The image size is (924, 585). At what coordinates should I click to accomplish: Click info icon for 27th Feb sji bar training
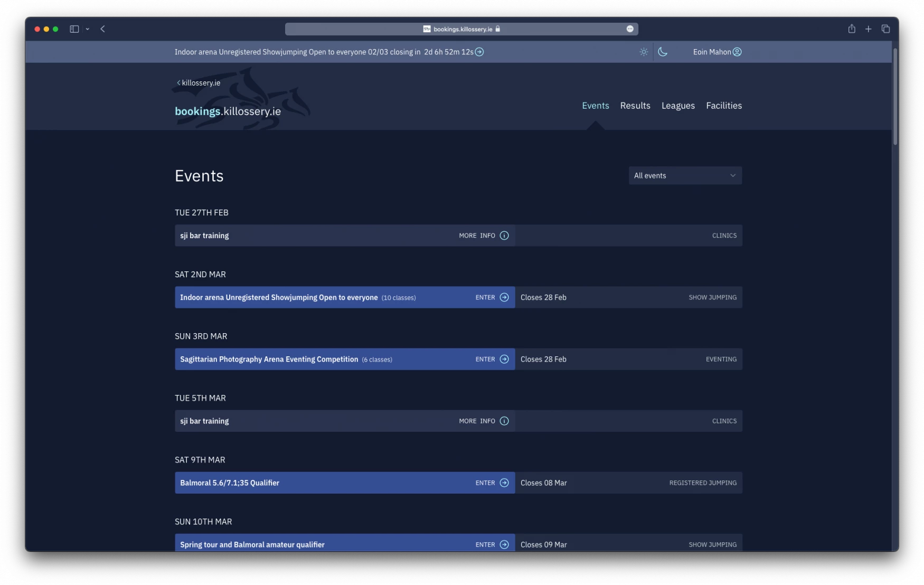click(x=504, y=235)
